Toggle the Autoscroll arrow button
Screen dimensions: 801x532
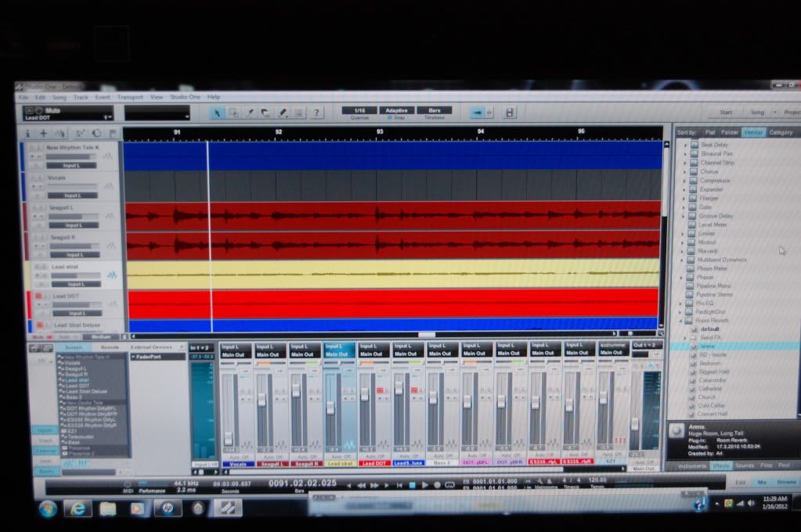(476, 113)
